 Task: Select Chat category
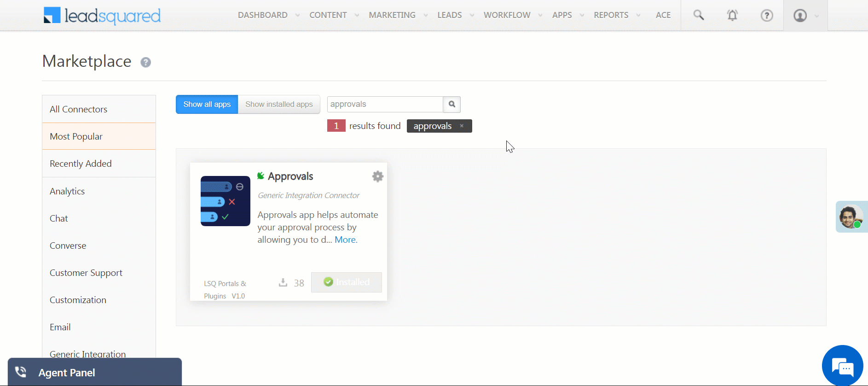tap(99, 218)
